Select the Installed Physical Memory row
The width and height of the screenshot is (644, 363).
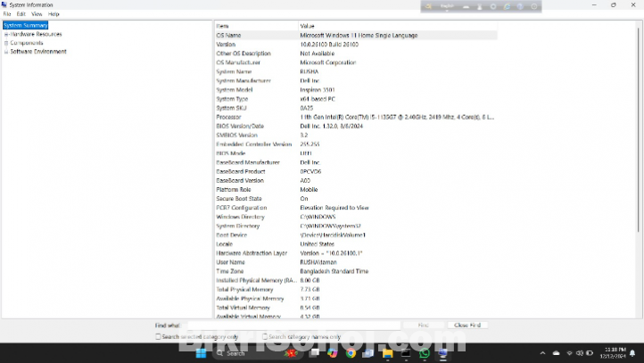356,280
